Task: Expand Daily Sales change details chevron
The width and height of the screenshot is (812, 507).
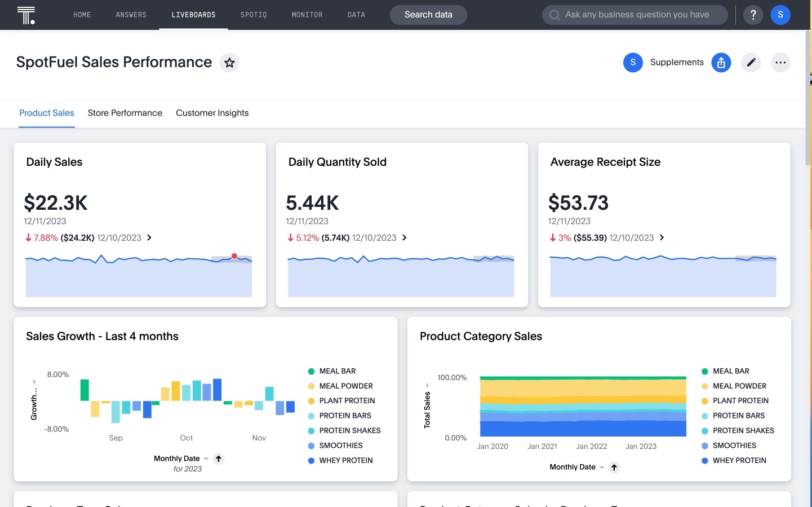Action: point(149,237)
